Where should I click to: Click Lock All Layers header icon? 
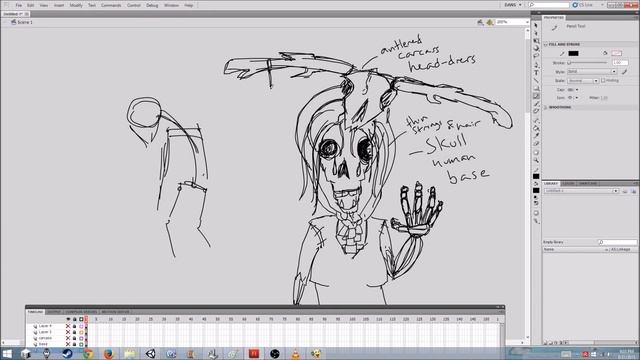(x=74, y=319)
